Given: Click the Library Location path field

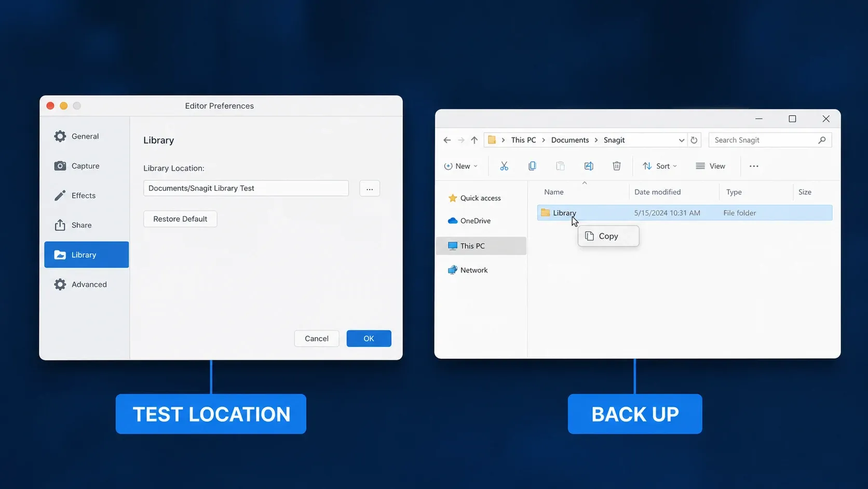Looking at the screenshot, I should pos(246,188).
